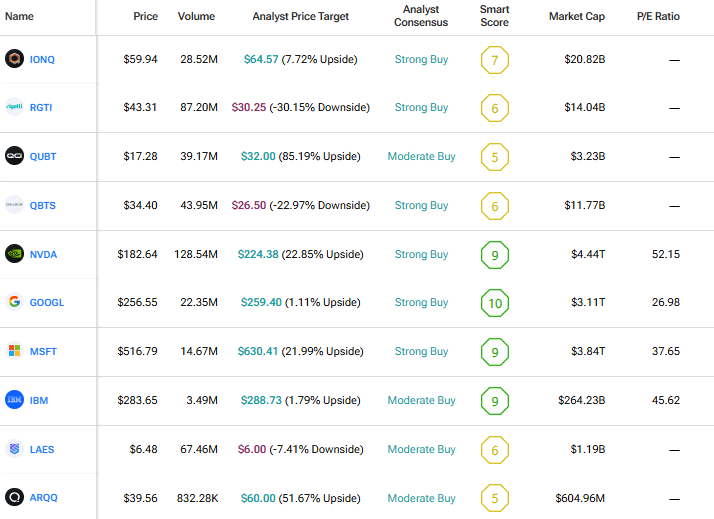Click the Microsoft MSFT logo icon
This screenshot has height=519, width=714.
14,351
